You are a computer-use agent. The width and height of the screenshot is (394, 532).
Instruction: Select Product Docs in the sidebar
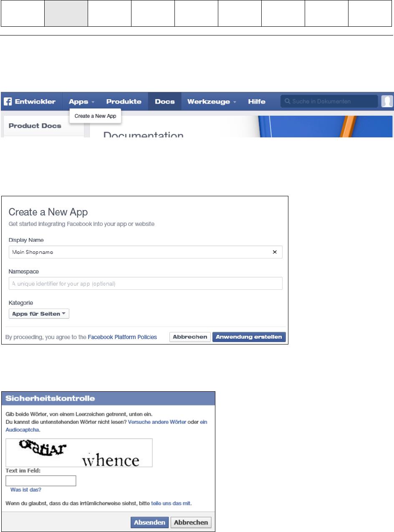35,126
